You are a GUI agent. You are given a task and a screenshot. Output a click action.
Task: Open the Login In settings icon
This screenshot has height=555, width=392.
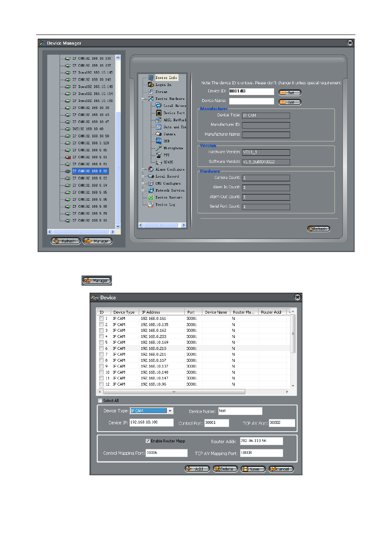pos(151,85)
